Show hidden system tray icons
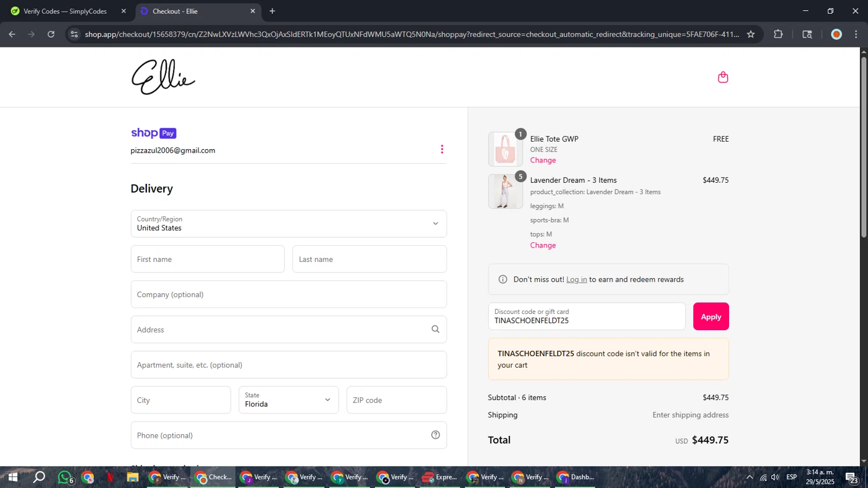This screenshot has height=488, width=868. tap(749, 477)
